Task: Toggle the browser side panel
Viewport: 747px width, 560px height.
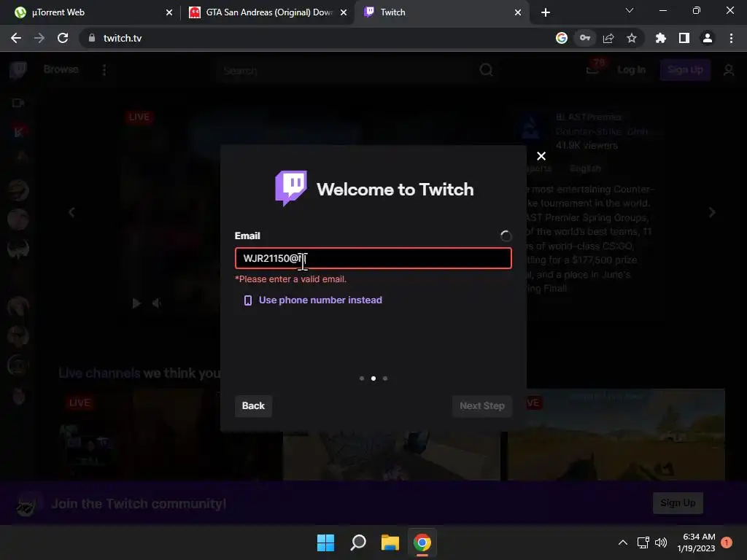Action: click(684, 38)
